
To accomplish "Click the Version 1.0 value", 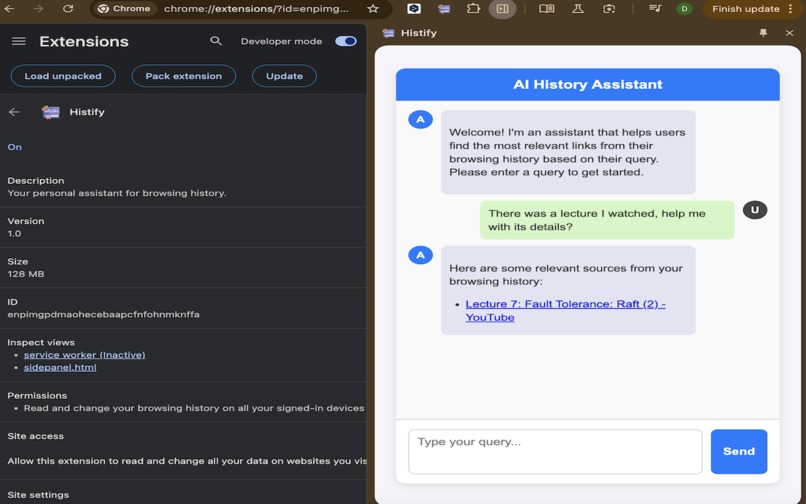I will point(14,233).
